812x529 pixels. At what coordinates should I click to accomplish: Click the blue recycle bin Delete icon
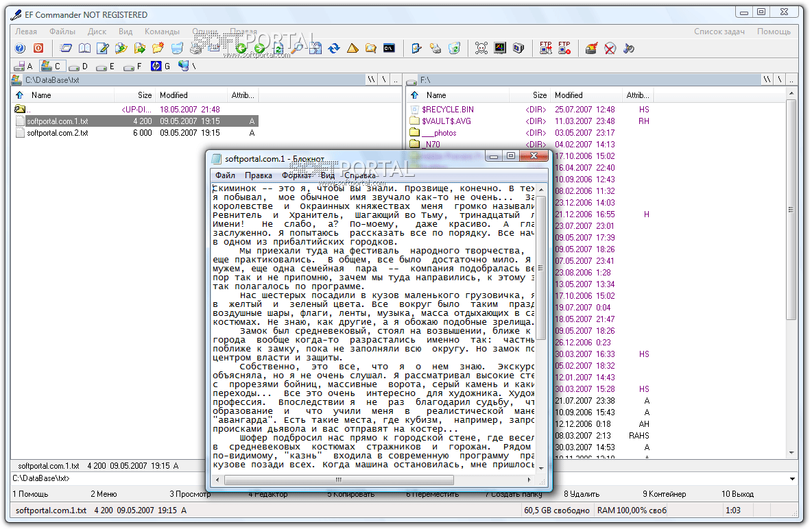click(177, 48)
